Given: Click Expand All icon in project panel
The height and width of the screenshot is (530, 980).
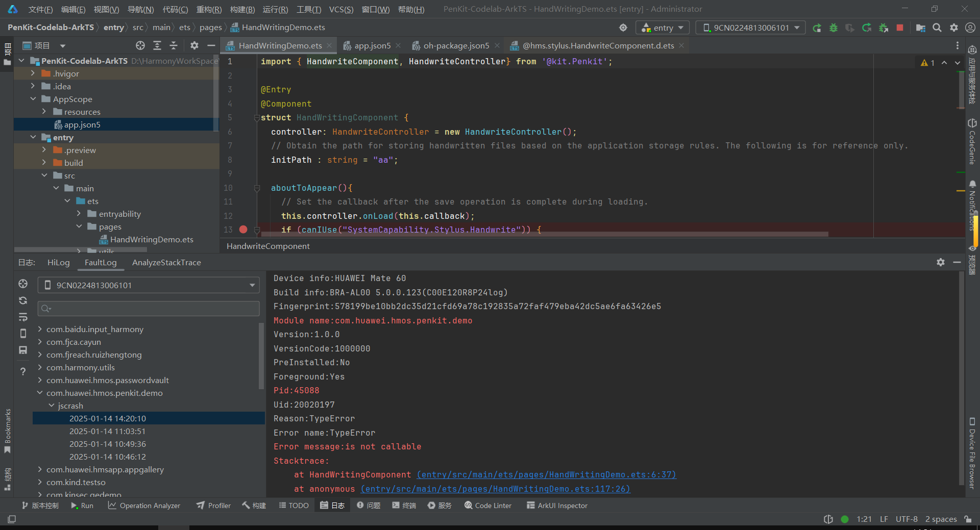Looking at the screenshot, I should (157, 45).
